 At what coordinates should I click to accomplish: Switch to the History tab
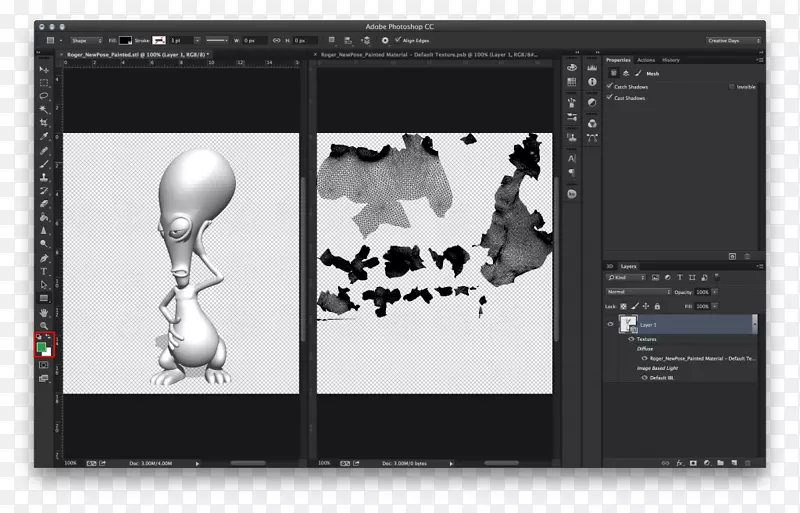(670, 60)
